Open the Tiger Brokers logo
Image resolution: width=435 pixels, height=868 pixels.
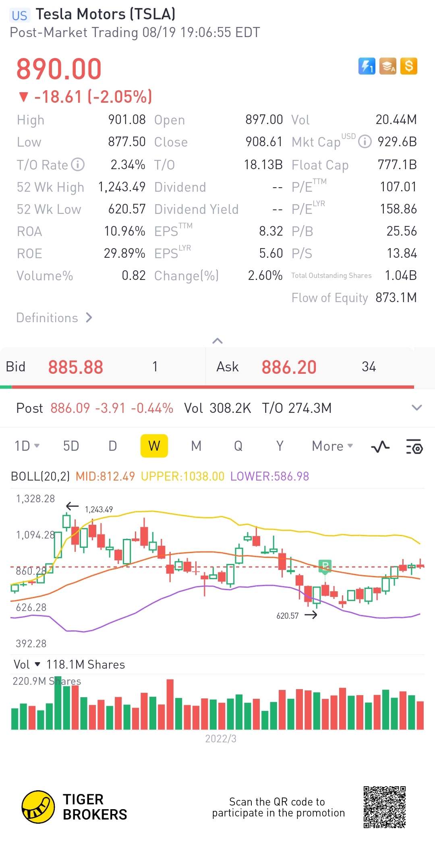75,807
